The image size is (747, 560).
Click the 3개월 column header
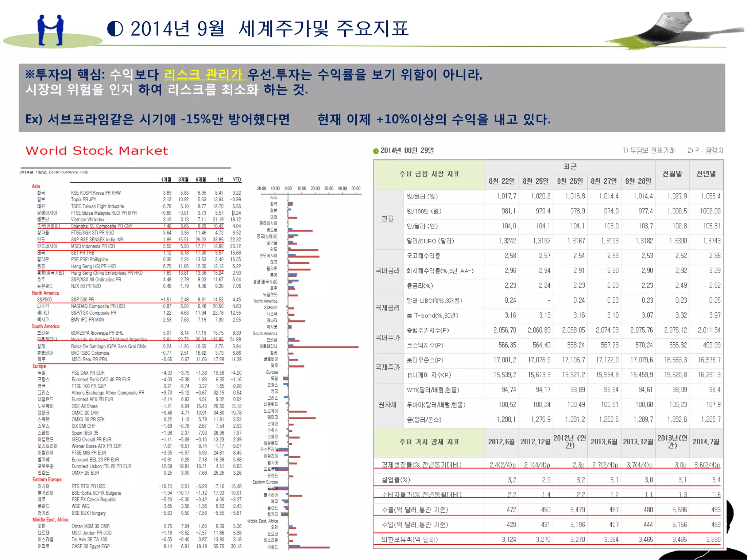click(x=183, y=179)
